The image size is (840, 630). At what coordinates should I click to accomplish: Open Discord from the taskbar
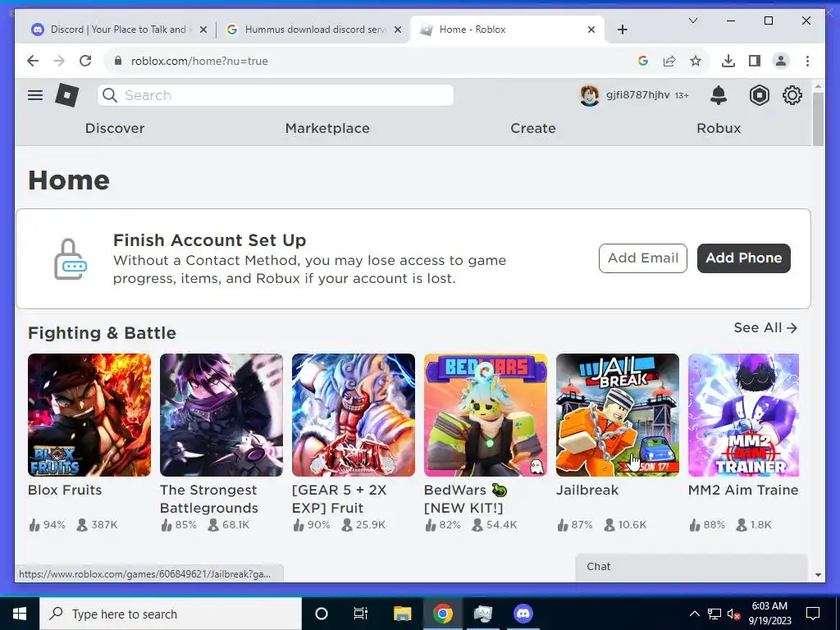(523, 614)
